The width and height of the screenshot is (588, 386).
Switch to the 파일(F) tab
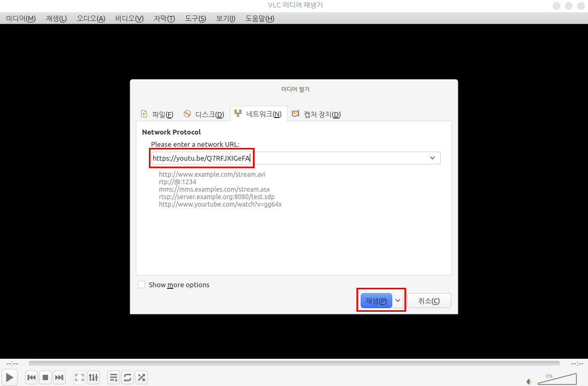(x=157, y=114)
